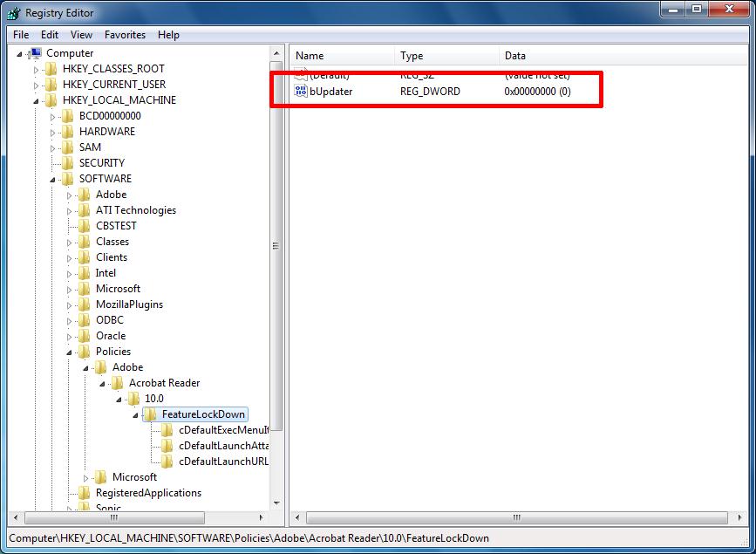Click the tree pane's vertical scrollbar down arrow
Viewport: 756px width, 554px height.
276,503
